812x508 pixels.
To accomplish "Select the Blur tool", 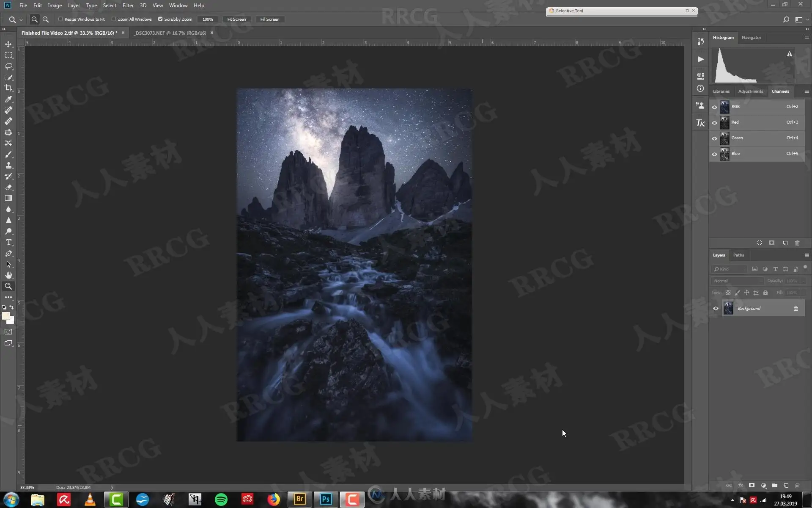I will (x=8, y=209).
